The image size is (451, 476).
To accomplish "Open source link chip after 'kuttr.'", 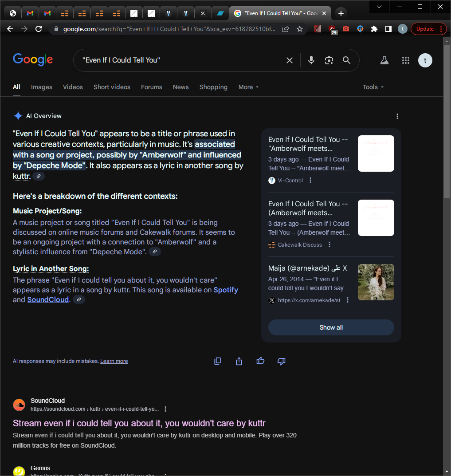I will point(39,176).
